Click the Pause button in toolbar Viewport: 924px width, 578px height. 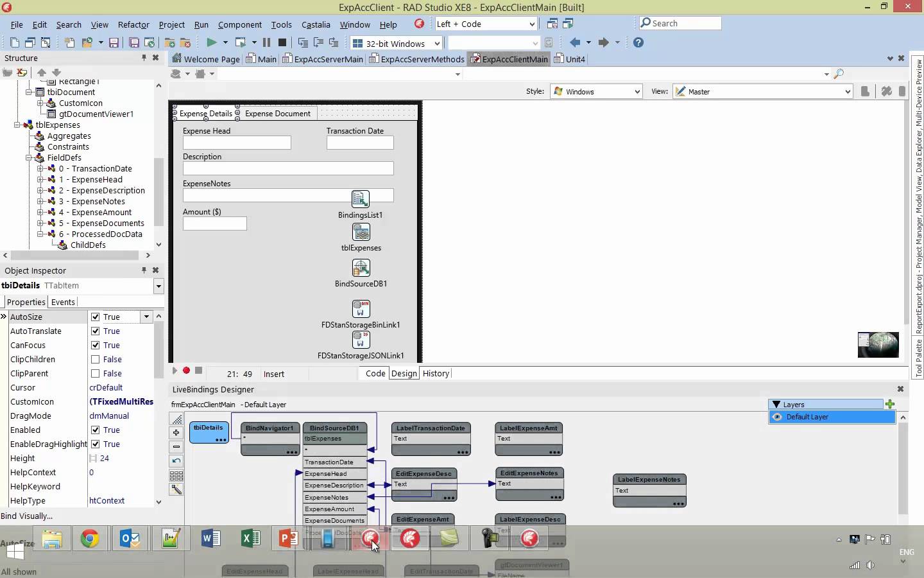point(266,42)
